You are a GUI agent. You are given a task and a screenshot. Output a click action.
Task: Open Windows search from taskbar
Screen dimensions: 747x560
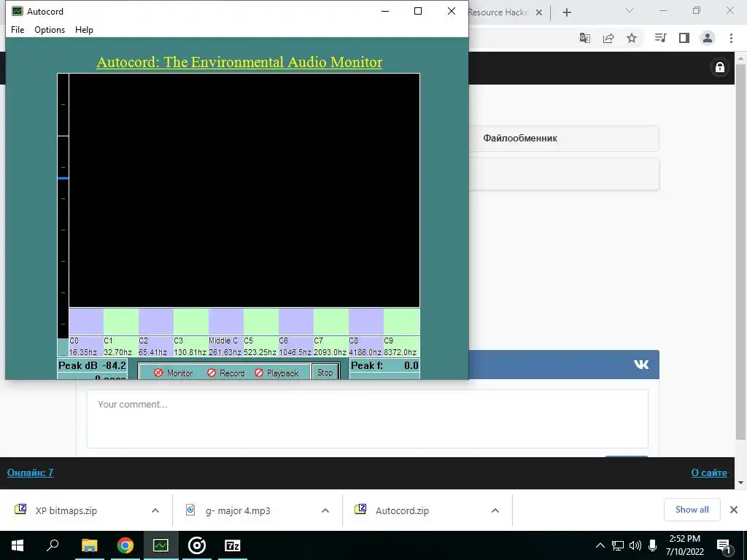(53, 545)
